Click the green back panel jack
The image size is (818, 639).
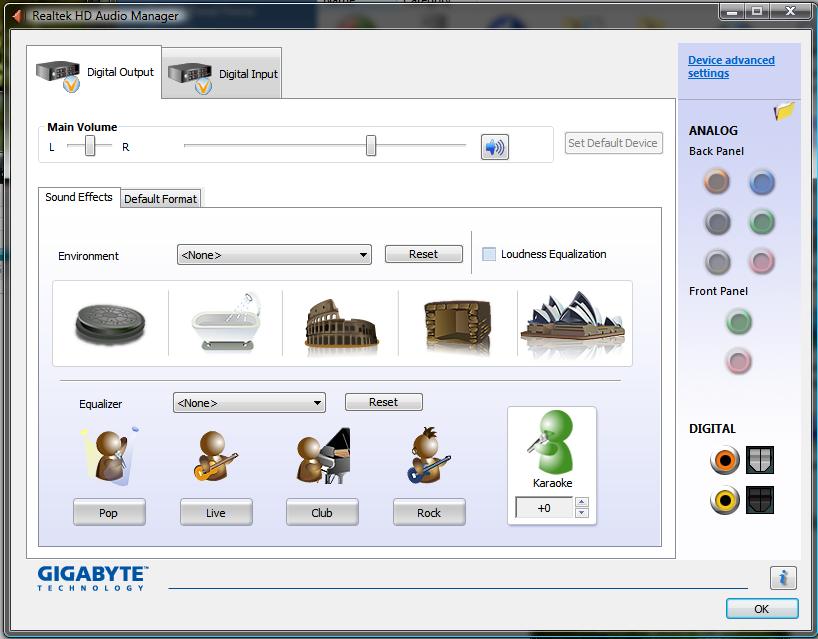click(762, 222)
